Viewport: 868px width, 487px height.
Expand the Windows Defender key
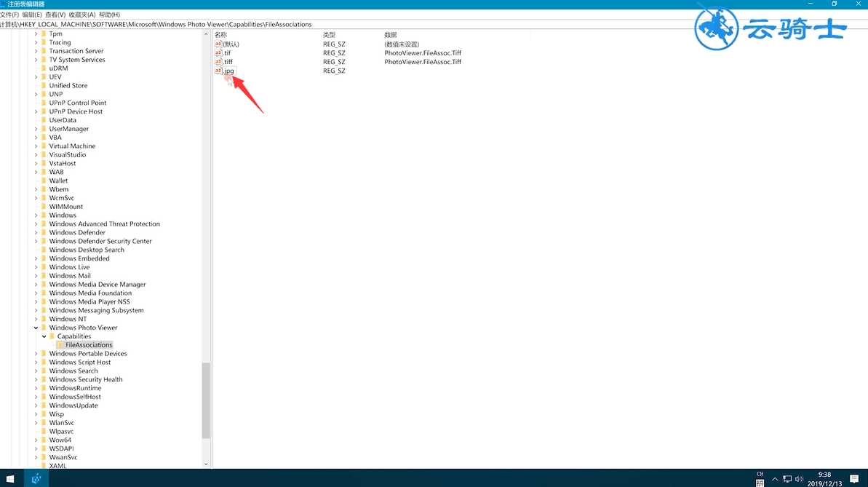36,233
